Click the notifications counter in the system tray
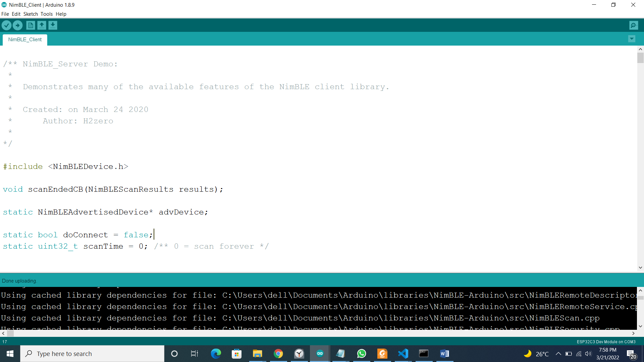 [x=631, y=354]
